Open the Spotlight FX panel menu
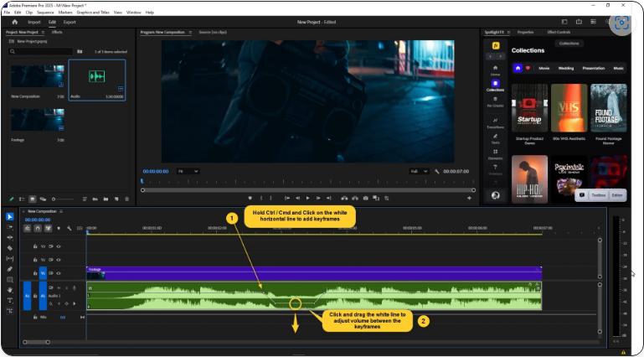 [508, 32]
